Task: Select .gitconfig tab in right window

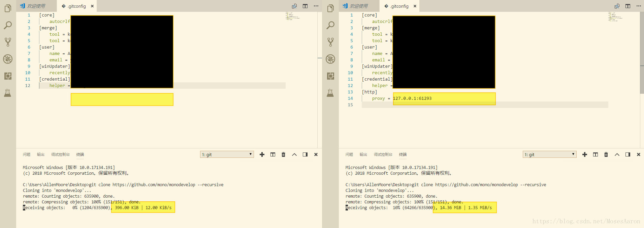Action: click(399, 6)
